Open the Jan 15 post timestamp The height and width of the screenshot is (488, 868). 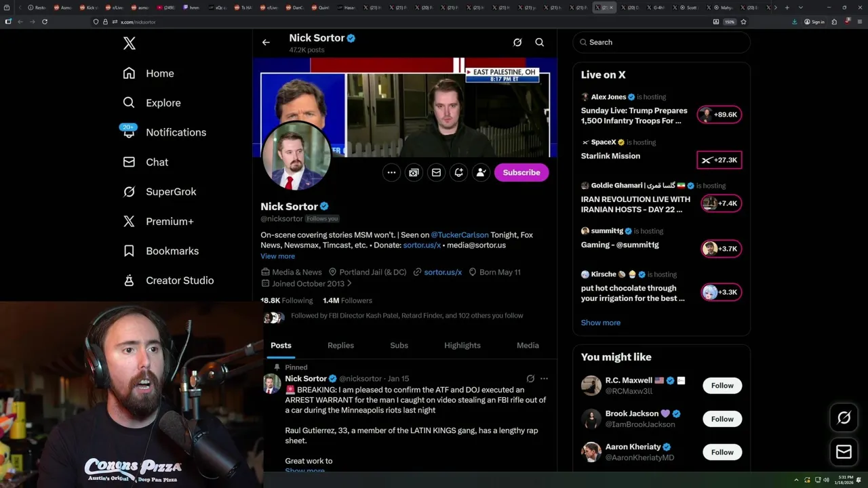coord(398,379)
